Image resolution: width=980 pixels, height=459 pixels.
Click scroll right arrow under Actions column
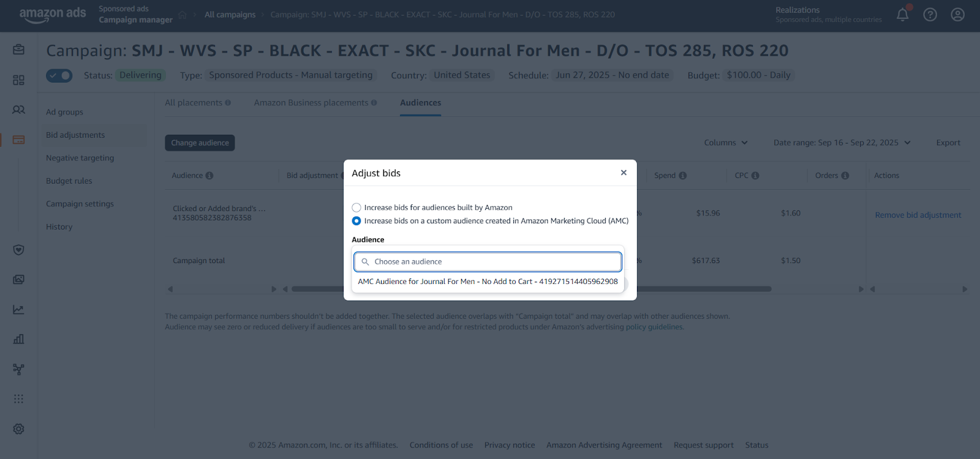965,289
